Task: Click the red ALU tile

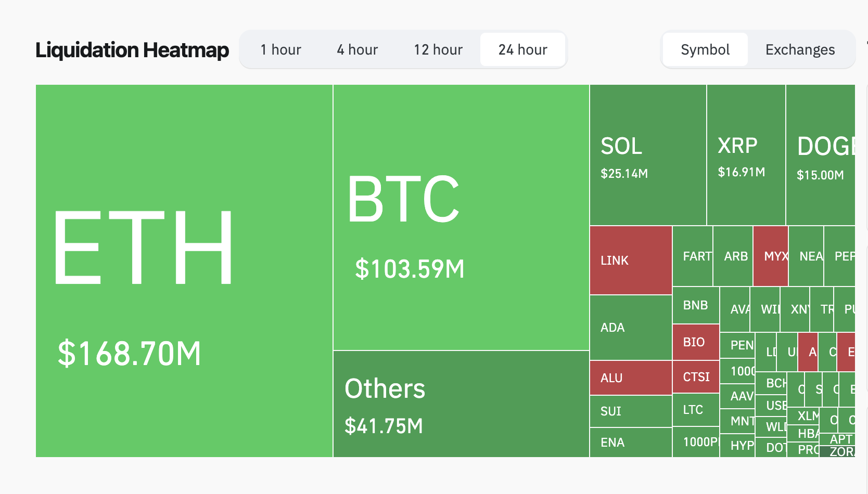Action: [x=630, y=378]
